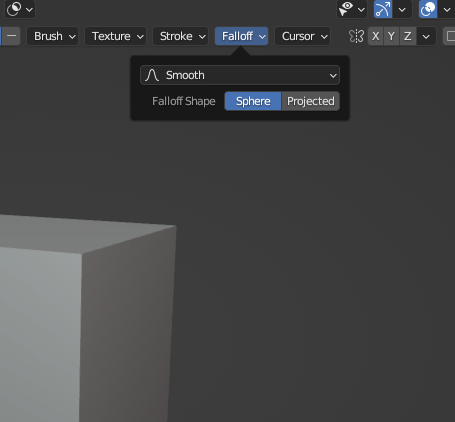Image resolution: width=455 pixels, height=422 pixels.
Task: Open gizmo options dropdown arrow
Action: pyautogui.click(x=402, y=9)
